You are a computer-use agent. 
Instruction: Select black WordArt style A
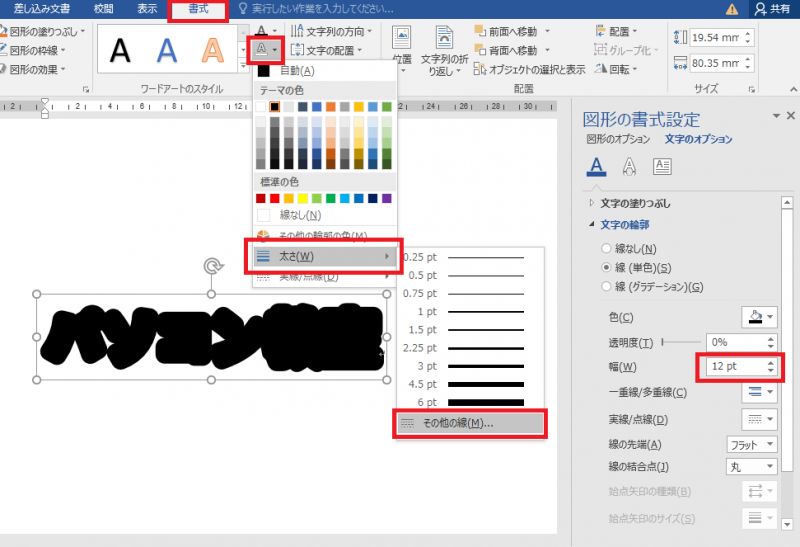click(120, 51)
